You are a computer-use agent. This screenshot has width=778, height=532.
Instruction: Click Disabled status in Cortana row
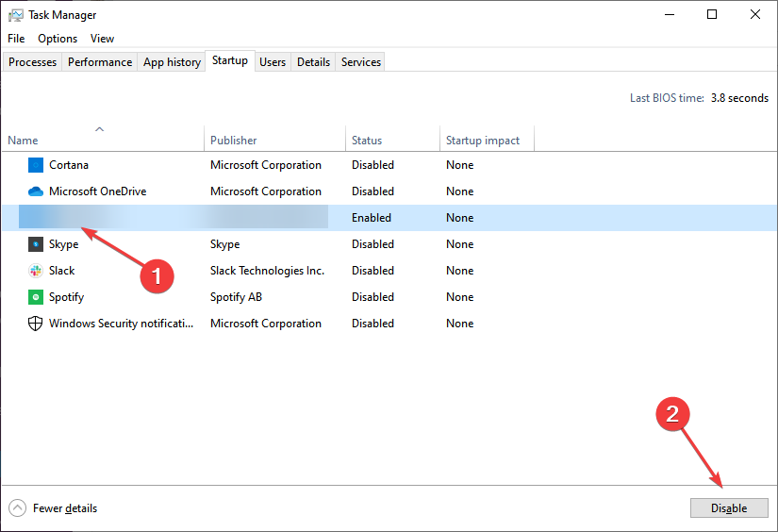(372, 165)
